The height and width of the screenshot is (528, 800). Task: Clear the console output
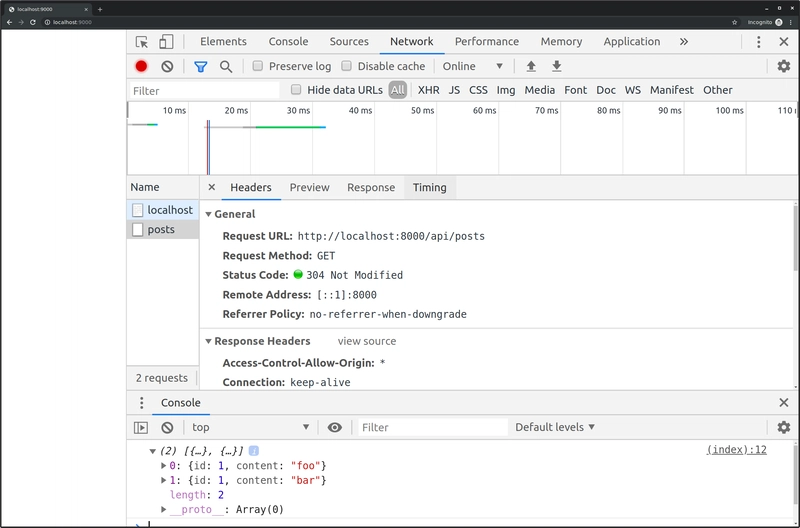coord(167,428)
